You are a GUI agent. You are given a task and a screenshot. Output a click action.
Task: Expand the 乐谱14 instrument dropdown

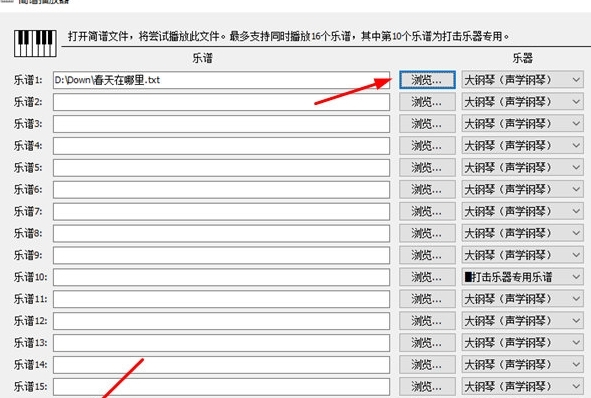pos(522,364)
